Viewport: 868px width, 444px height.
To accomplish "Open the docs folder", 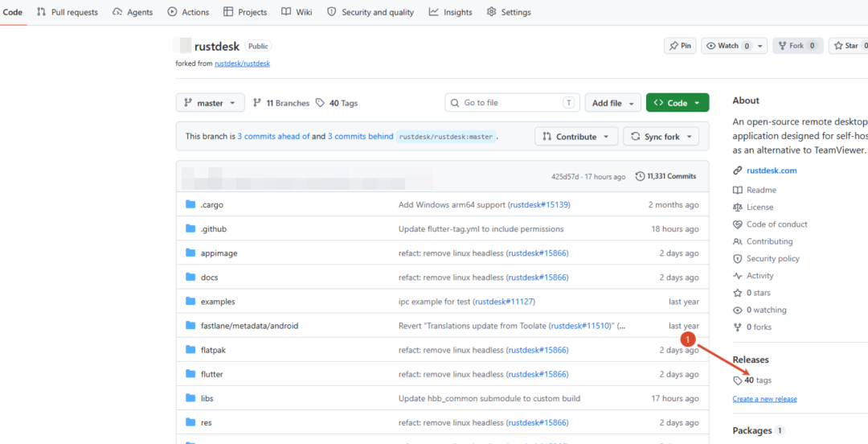I will click(209, 277).
